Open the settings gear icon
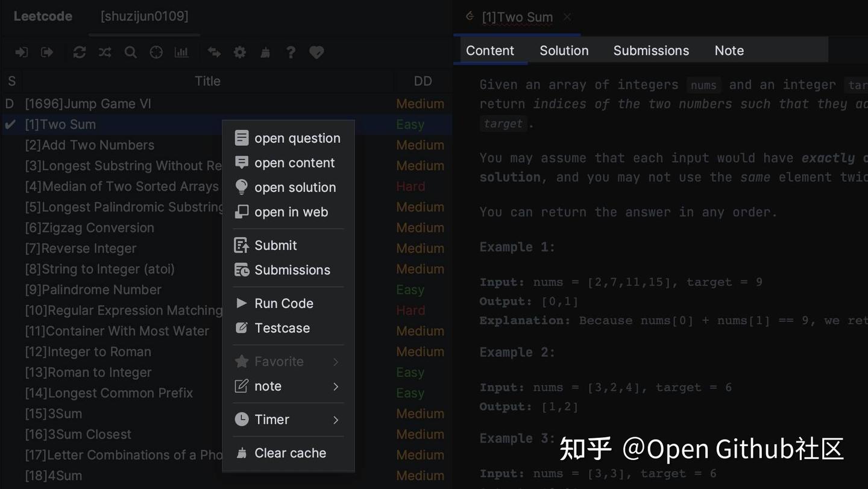The height and width of the screenshot is (489, 868). (240, 52)
